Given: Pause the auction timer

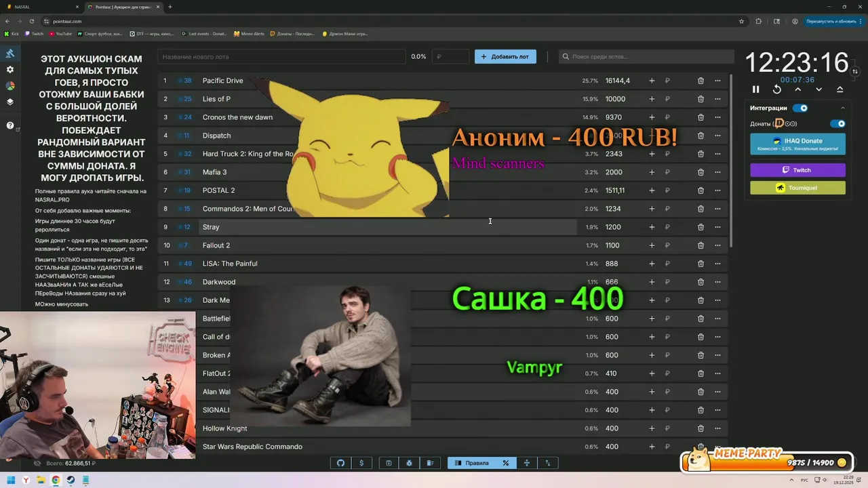Looking at the screenshot, I should [x=756, y=89].
